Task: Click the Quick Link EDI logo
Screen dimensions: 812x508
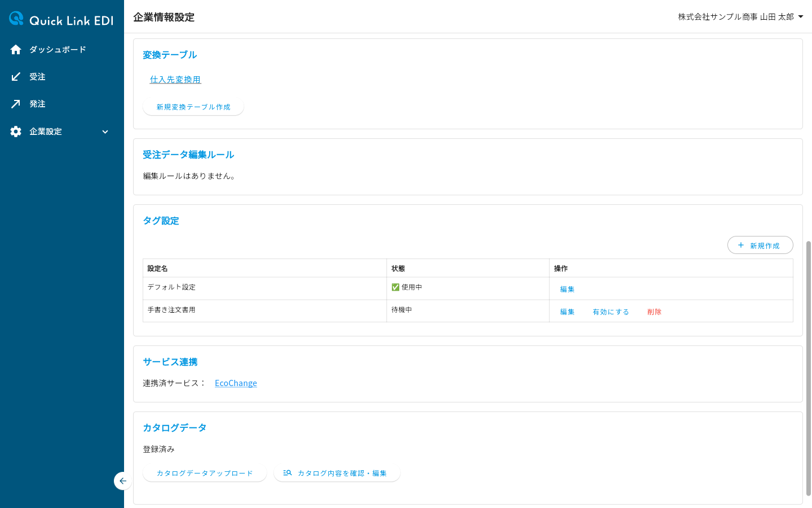Action: point(61,20)
